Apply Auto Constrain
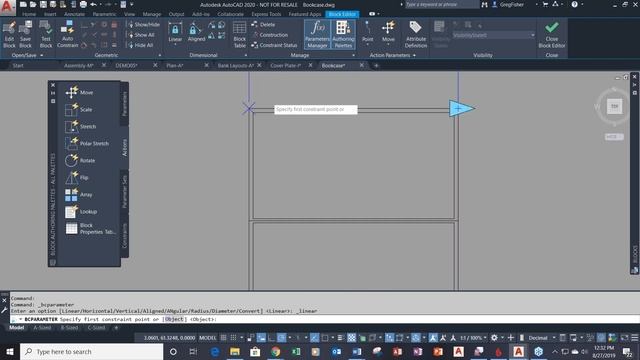 tap(67, 34)
